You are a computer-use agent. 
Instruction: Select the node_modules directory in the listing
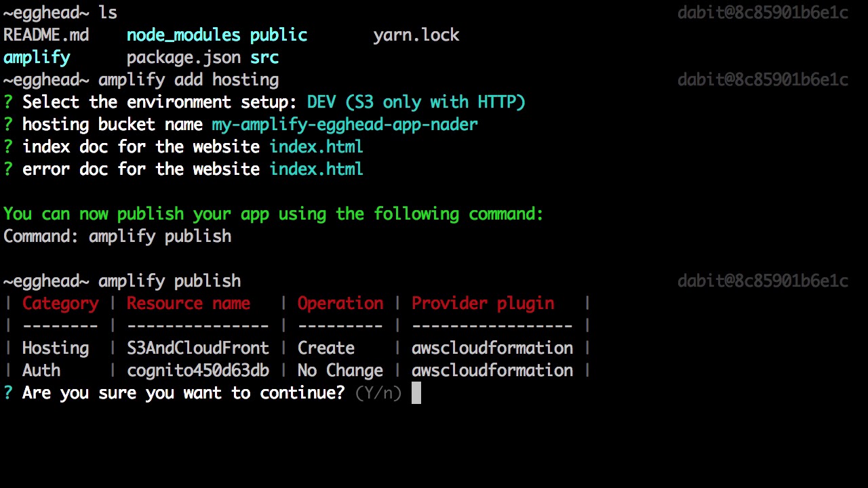pos(183,35)
